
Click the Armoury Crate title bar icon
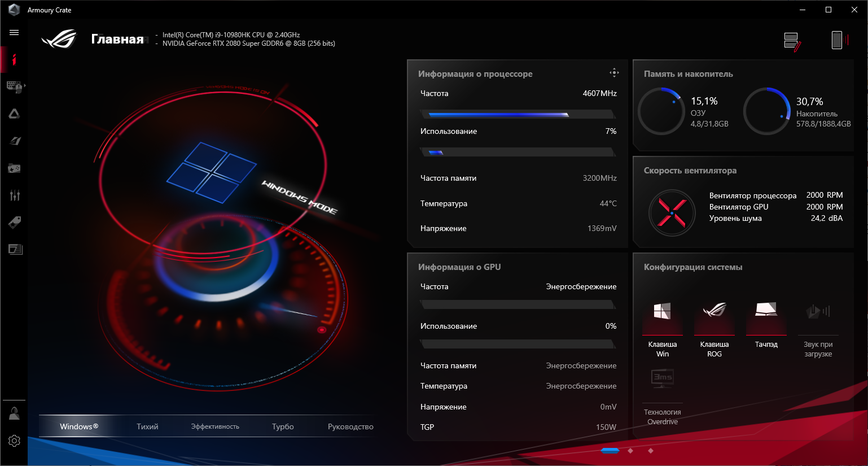14,10
